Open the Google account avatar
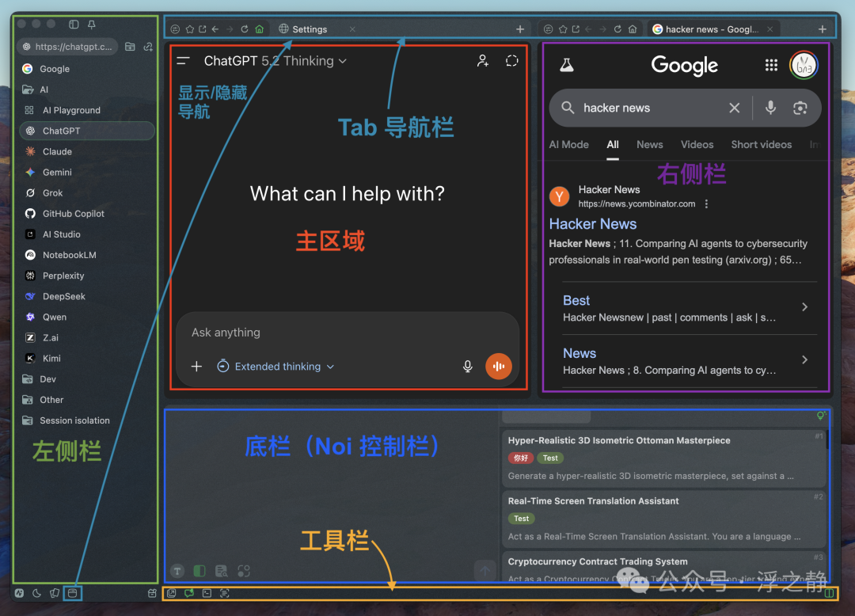The image size is (855, 616). [804, 66]
